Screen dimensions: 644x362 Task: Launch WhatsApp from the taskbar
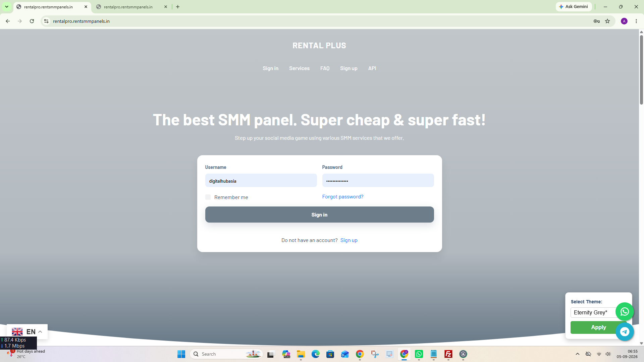tap(419, 354)
